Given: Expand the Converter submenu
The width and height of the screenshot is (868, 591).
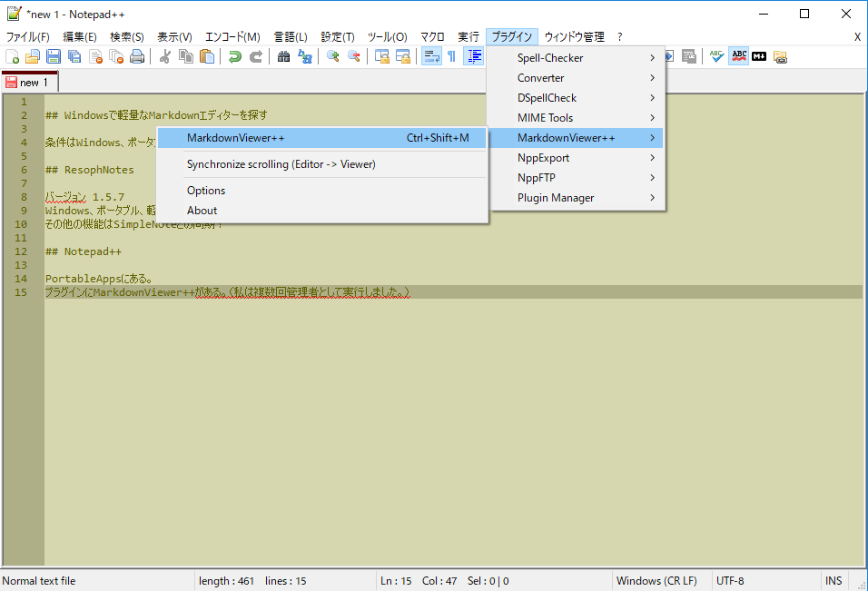Looking at the screenshot, I should click(x=576, y=77).
